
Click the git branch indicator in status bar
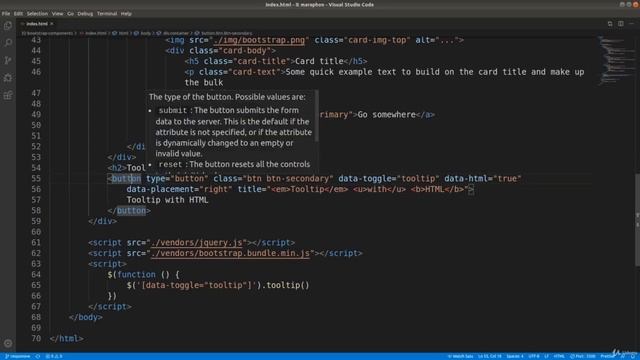coord(18,356)
